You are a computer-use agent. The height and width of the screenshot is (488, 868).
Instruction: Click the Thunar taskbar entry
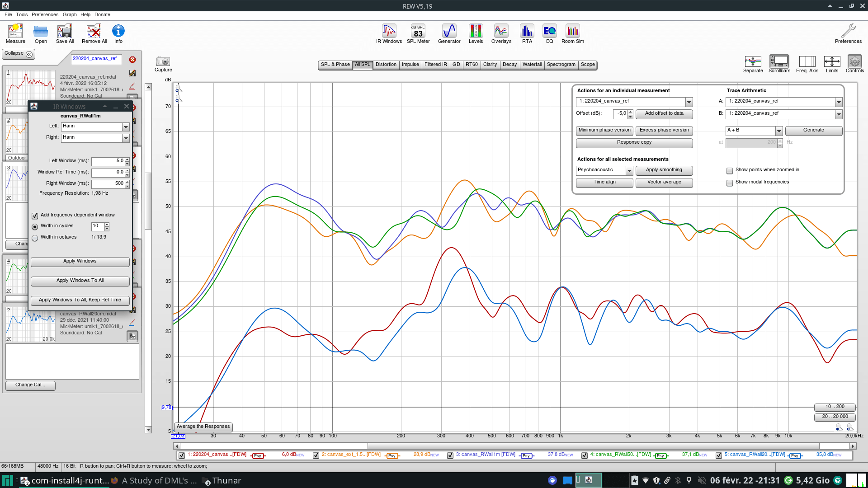click(222, 480)
